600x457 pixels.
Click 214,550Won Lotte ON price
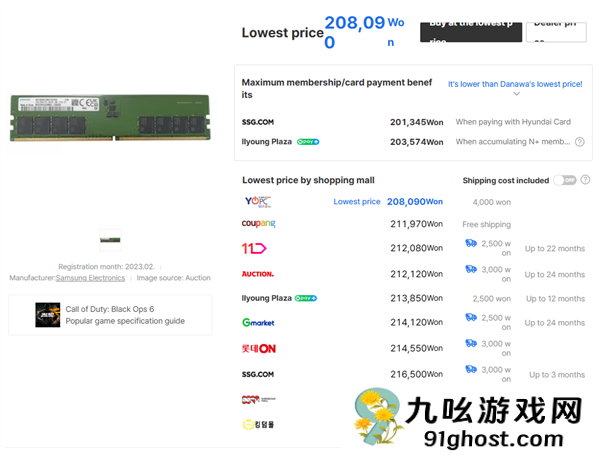click(x=416, y=348)
